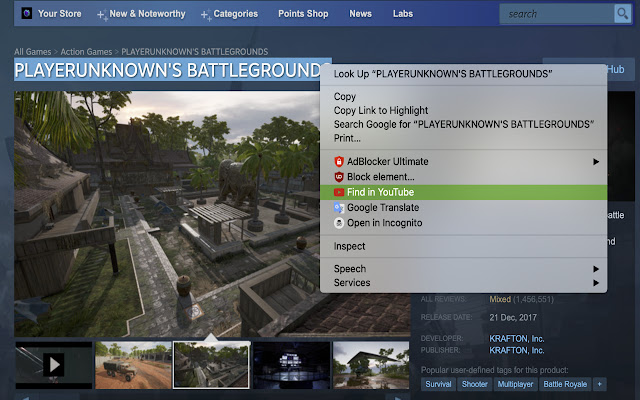Click the AdBlocker Ultimate shield icon
The image size is (640, 400).
pos(339,162)
